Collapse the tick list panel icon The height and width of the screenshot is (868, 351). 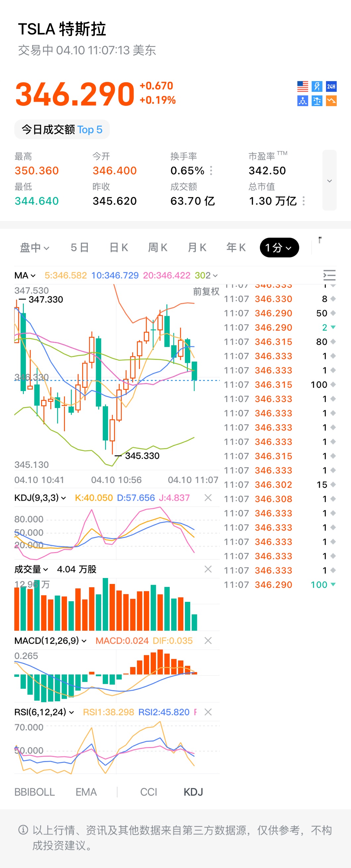[x=329, y=275]
